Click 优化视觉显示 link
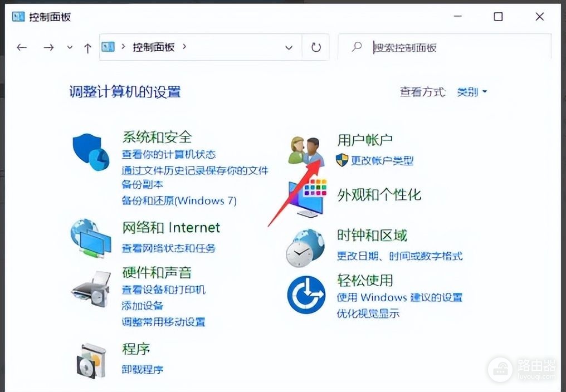This screenshot has height=392, width=566. pos(368,313)
